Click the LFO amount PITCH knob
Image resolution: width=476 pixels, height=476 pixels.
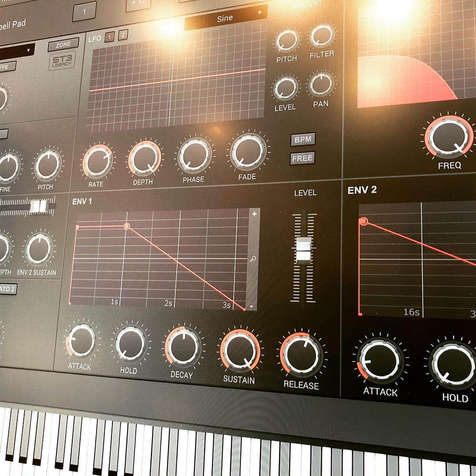tap(287, 41)
